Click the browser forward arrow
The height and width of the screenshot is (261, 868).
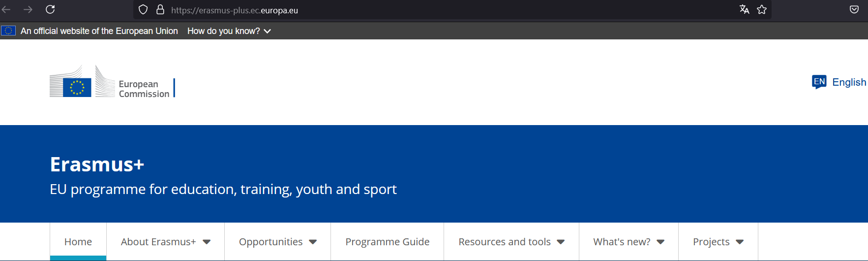click(28, 9)
